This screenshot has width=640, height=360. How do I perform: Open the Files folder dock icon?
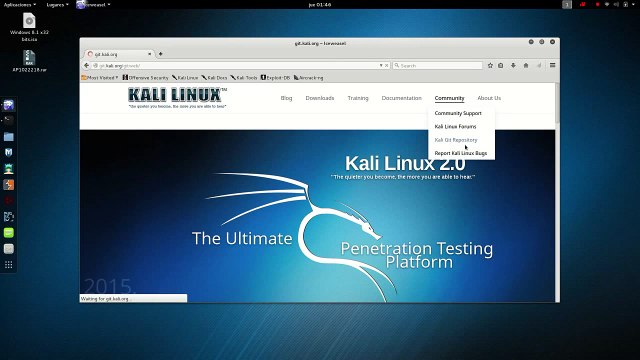9,136
